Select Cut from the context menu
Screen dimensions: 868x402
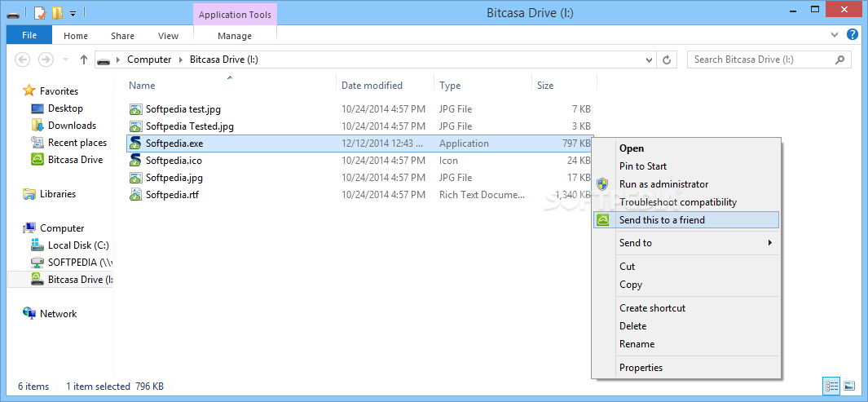[628, 267]
